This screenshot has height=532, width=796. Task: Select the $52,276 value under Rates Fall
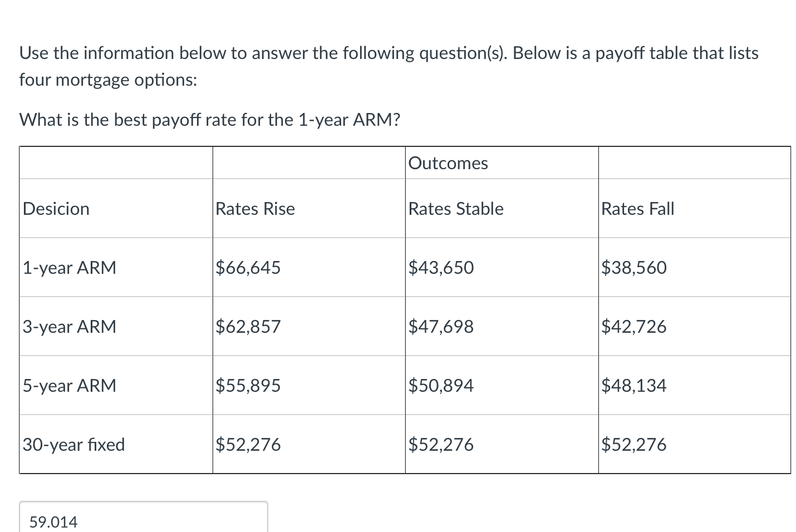634,444
